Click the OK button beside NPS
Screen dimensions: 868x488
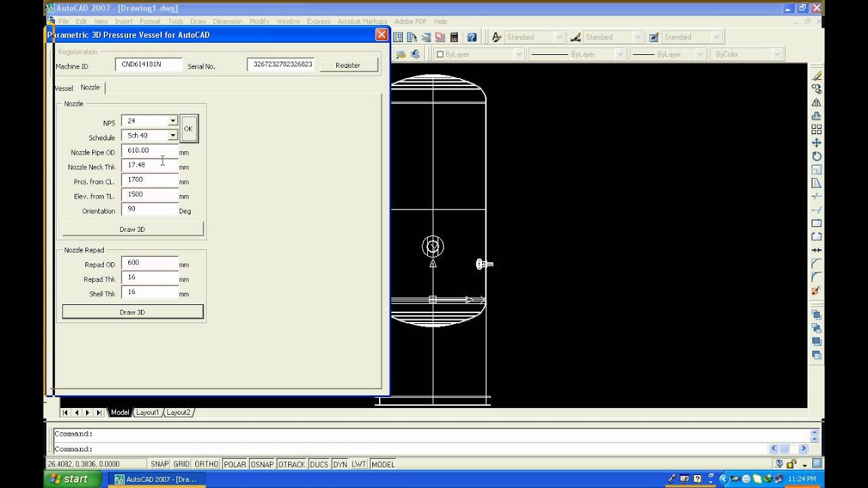tap(189, 129)
